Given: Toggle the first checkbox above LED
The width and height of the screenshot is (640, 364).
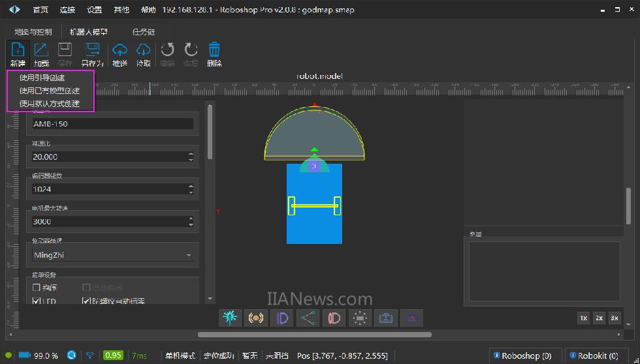Looking at the screenshot, I should point(37,288).
